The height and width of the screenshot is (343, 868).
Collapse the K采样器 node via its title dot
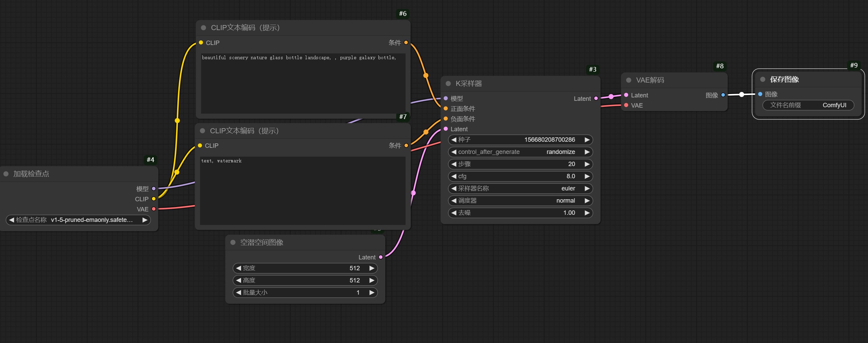pyautogui.click(x=448, y=84)
